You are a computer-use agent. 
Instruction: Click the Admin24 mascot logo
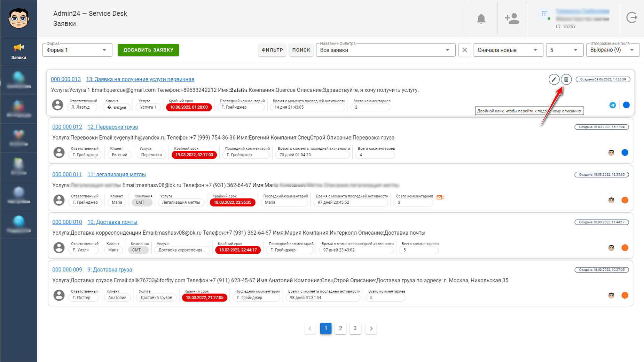19,18
